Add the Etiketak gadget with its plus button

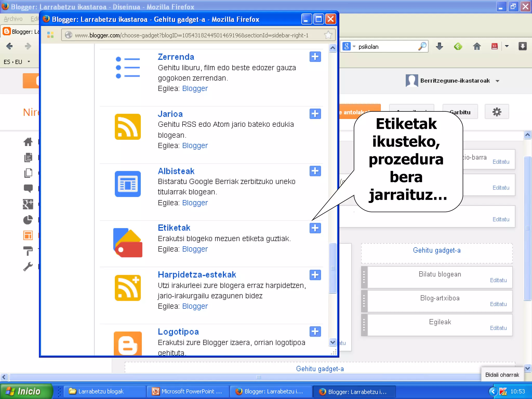point(315,228)
